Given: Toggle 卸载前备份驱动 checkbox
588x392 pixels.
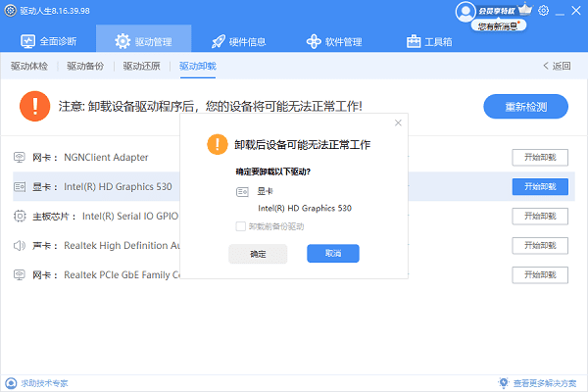Looking at the screenshot, I should point(241,226).
